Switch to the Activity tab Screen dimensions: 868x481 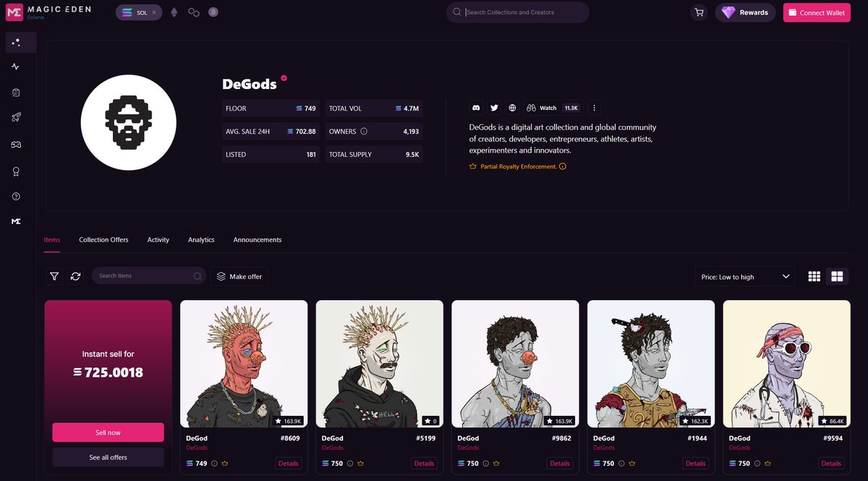coord(158,239)
